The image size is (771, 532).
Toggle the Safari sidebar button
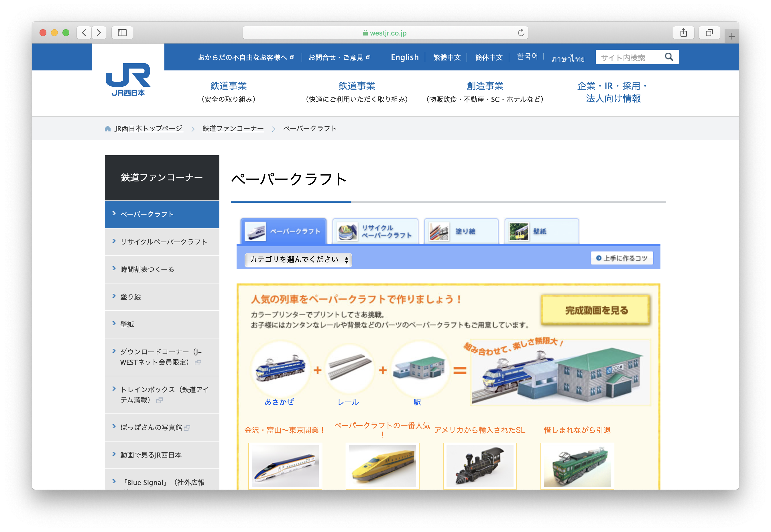(122, 33)
